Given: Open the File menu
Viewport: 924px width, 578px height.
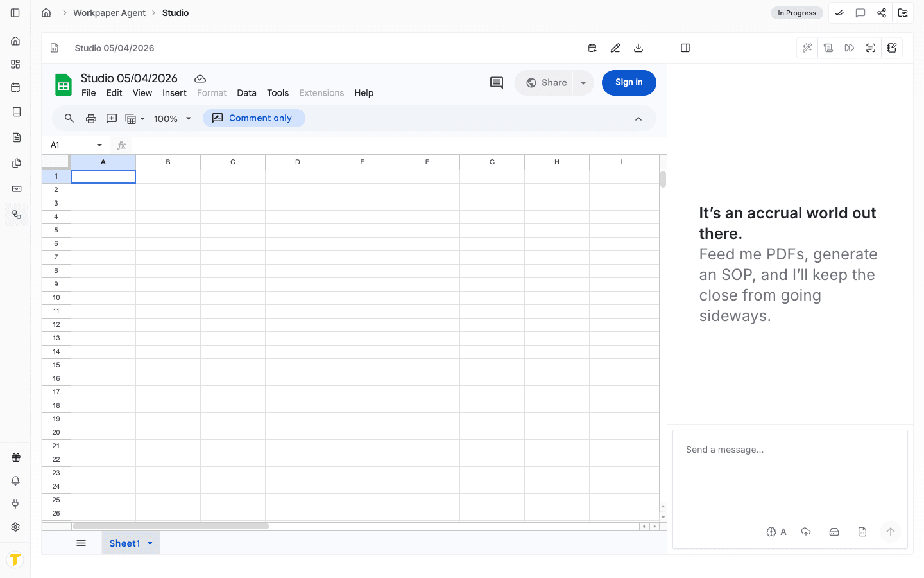Looking at the screenshot, I should (89, 93).
